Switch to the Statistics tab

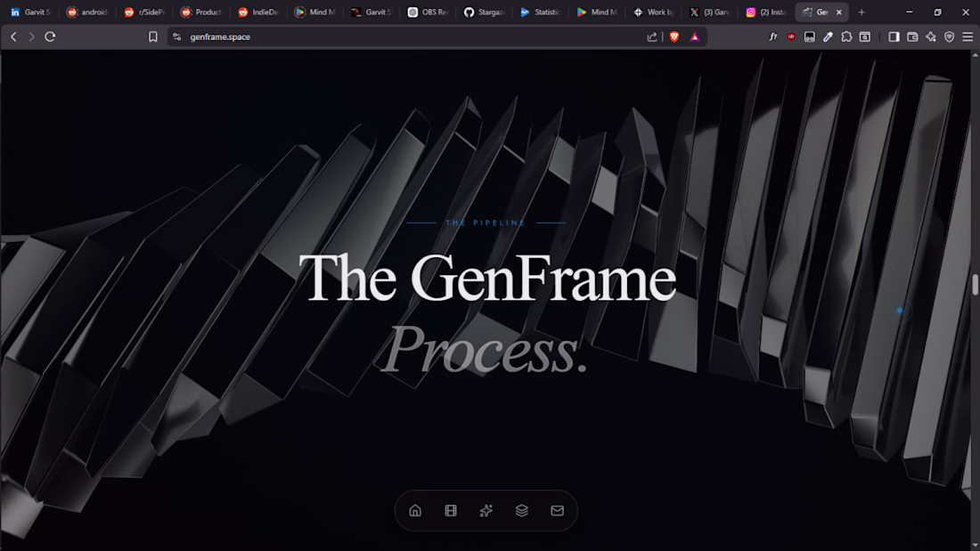click(542, 12)
